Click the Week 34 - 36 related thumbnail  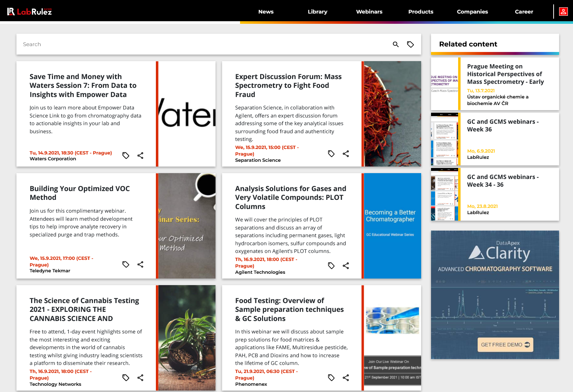(x=445, y=194)
